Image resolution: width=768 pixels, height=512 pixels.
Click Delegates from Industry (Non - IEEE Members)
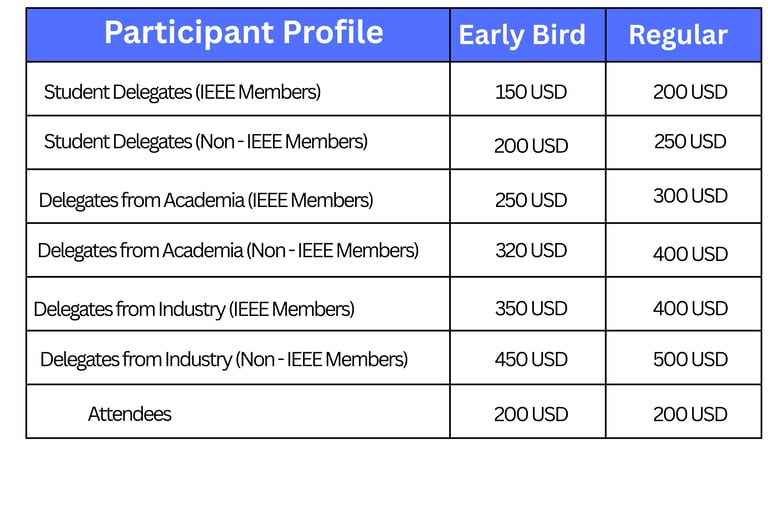(x=224, y=359)
